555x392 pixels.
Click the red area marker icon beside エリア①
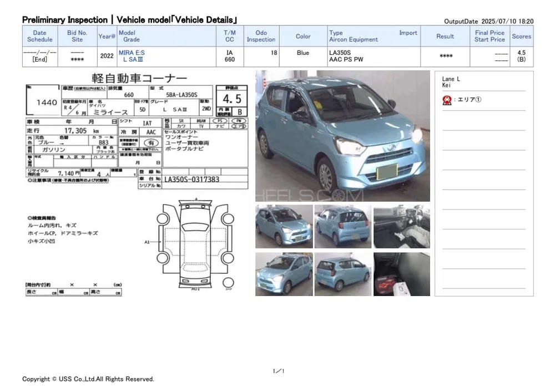click(x=447, y=100)
